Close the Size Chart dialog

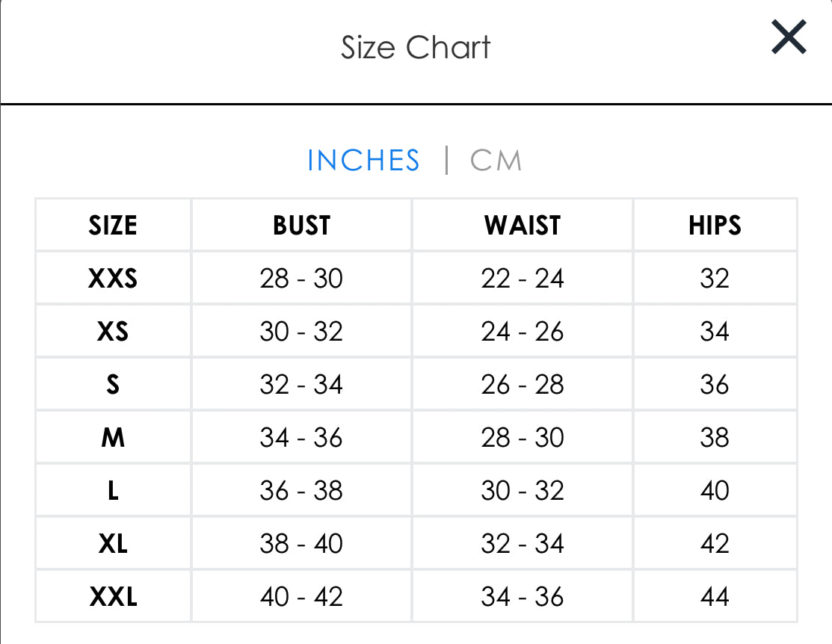click(789, 37)
